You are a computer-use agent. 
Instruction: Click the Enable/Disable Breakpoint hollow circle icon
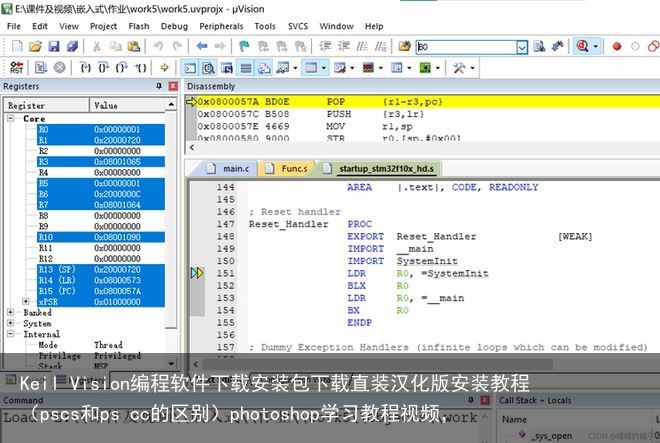[635, 46]
